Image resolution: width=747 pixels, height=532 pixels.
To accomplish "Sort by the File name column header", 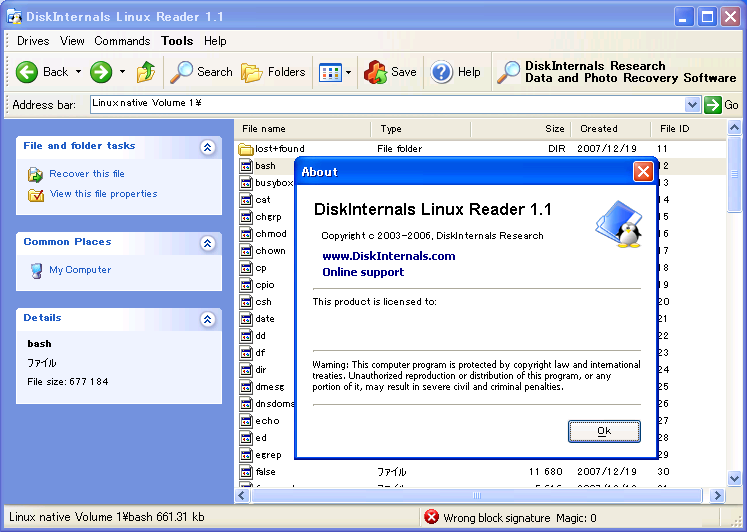I will point(303,129).
